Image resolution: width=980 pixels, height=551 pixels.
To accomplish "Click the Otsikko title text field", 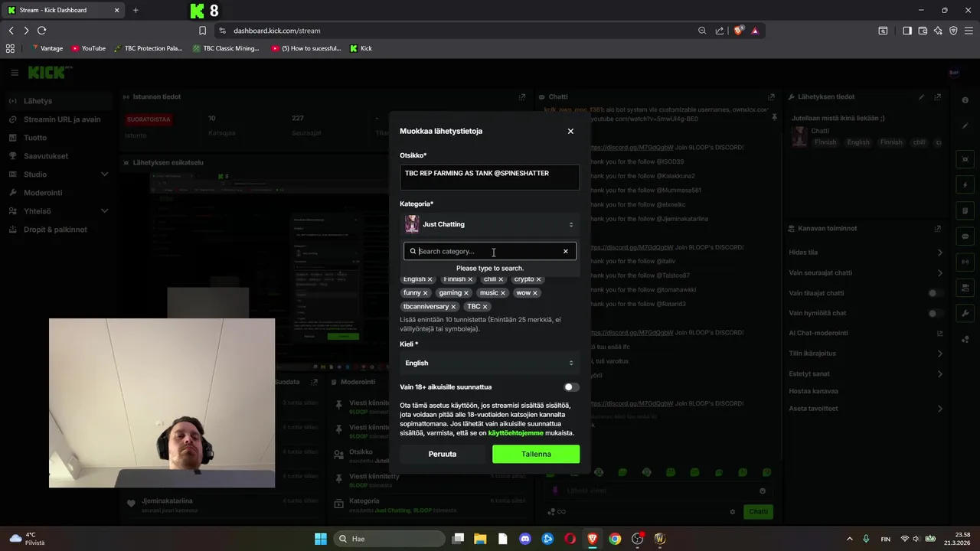I will pos(489,176).
